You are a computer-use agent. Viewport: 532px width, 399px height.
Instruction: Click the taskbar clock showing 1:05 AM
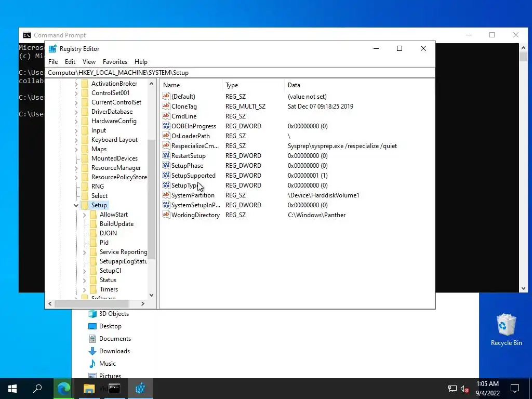coord(487,389)
